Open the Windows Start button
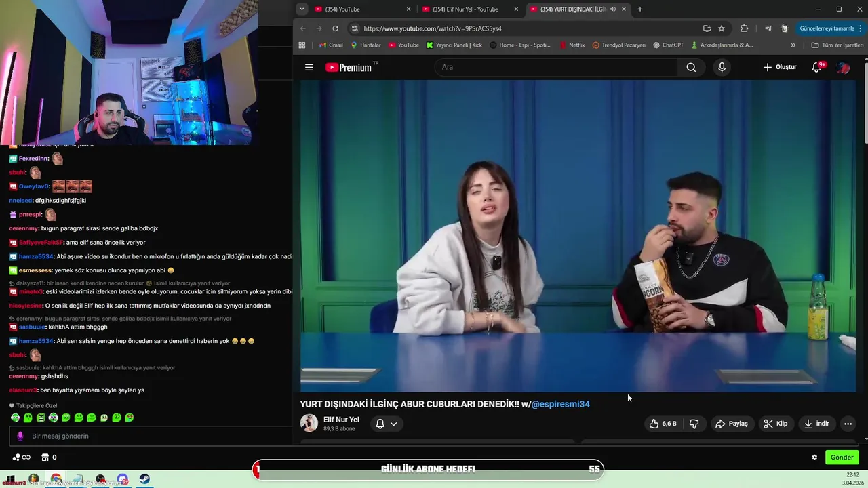This screenshot has width=868, height=488. (12, 479)
